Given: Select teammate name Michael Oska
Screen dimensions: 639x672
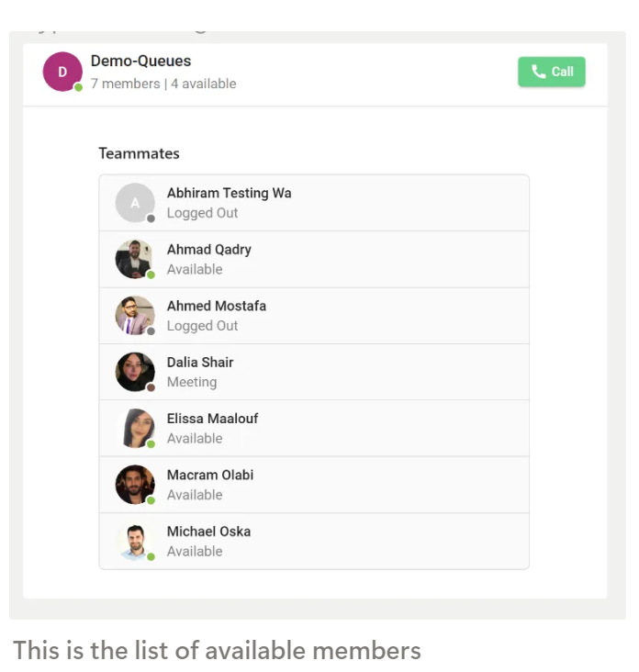Looking at the screenshot, I should [x=208, y=532].
